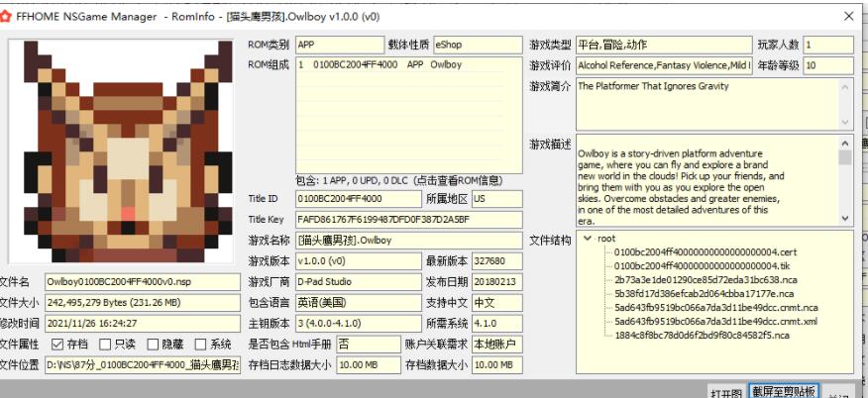Click the 年龄等级 field showing 10
Screen dimensions: 868x398
(x=828, y=65)
